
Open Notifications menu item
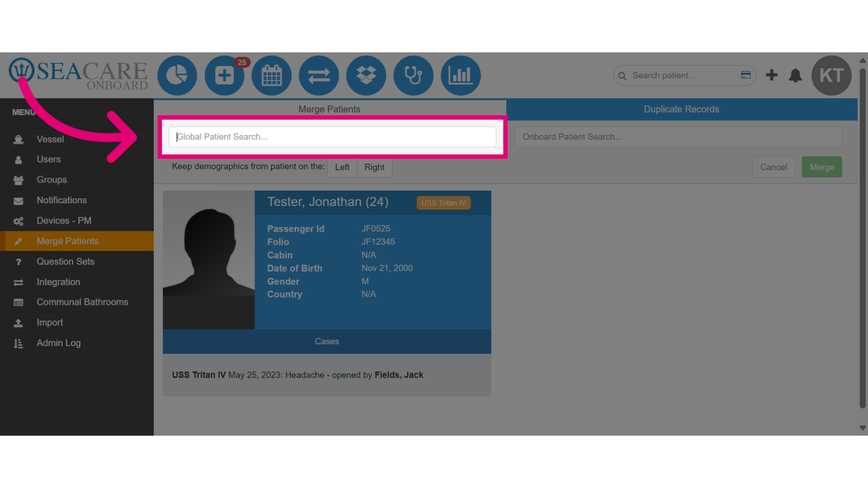click(x=77, y=200)
